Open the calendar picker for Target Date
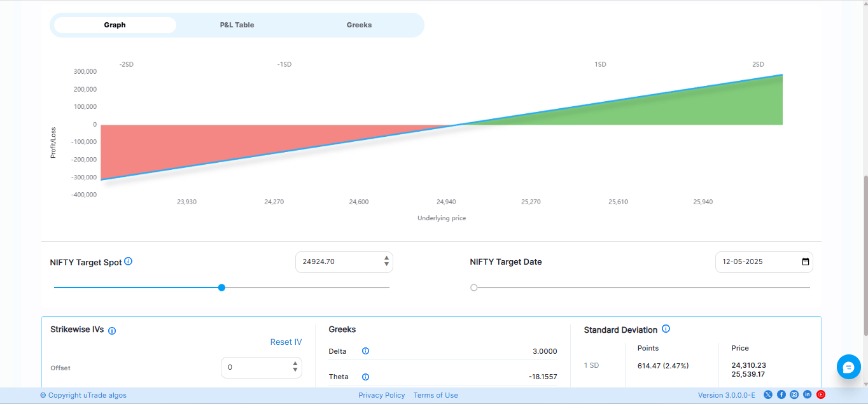The height and width of the screenshot is (404, 868). point(805,261)
